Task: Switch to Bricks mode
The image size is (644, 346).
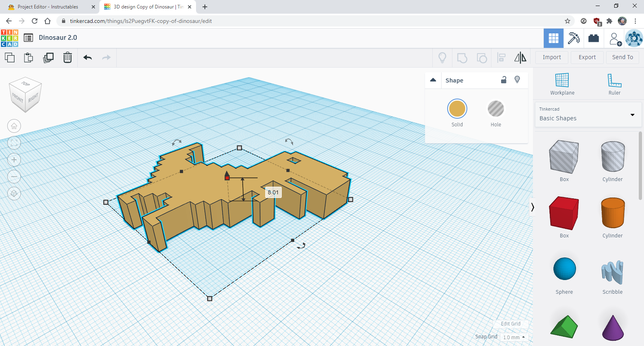Action: coord(594,38)
